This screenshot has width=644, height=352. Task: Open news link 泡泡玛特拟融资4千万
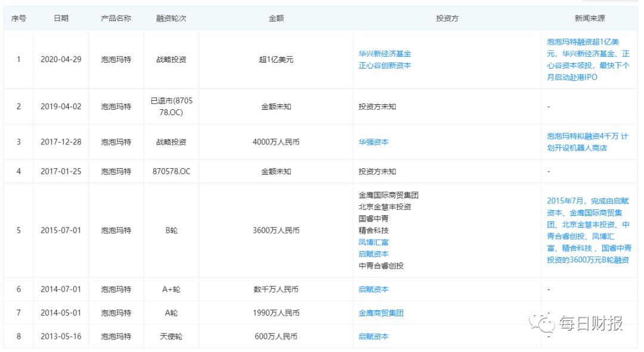[x=587, y=143]
